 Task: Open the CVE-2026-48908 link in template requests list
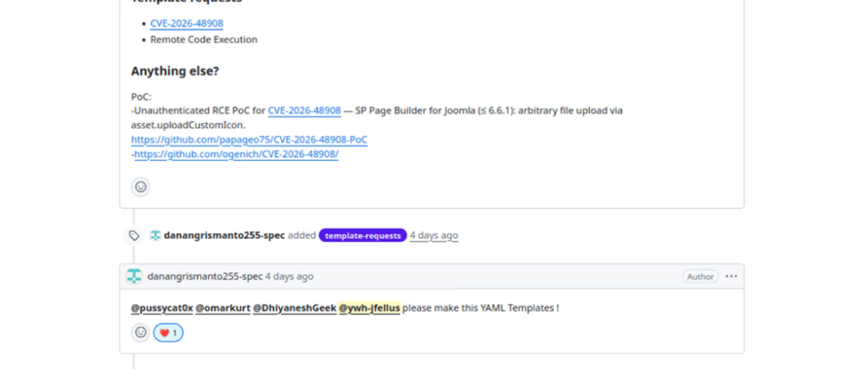click(187, 23)
